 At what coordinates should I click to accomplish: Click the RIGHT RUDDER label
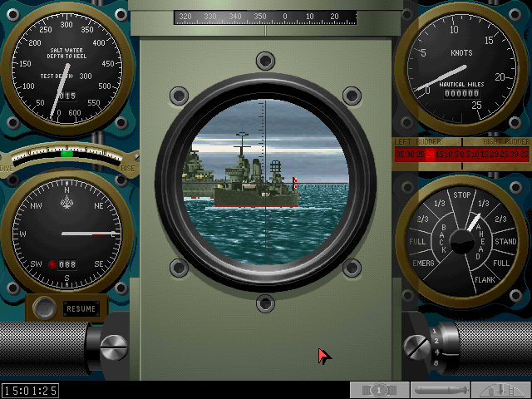click(x=506, y=141)
